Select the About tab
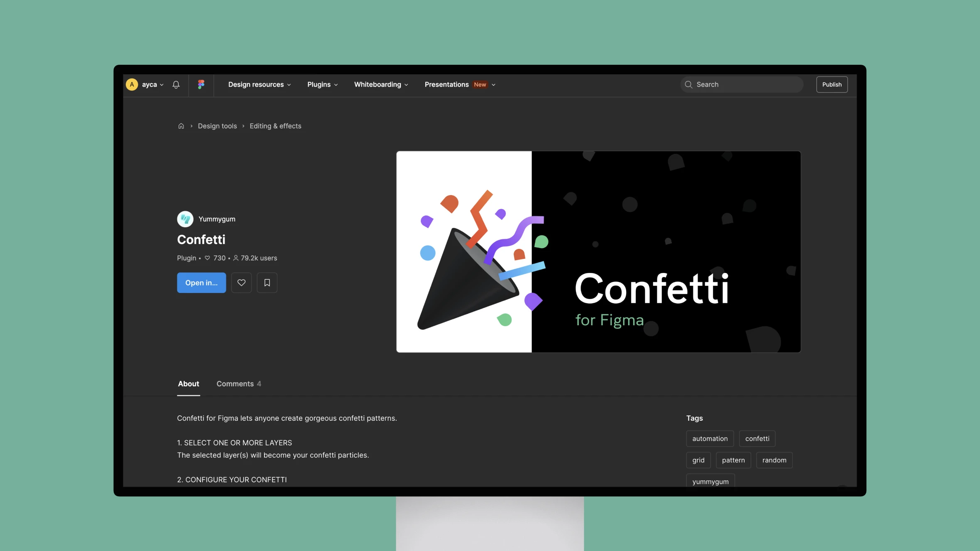The height and width of the screenshot is (551, 980). [x=189, y=383]
